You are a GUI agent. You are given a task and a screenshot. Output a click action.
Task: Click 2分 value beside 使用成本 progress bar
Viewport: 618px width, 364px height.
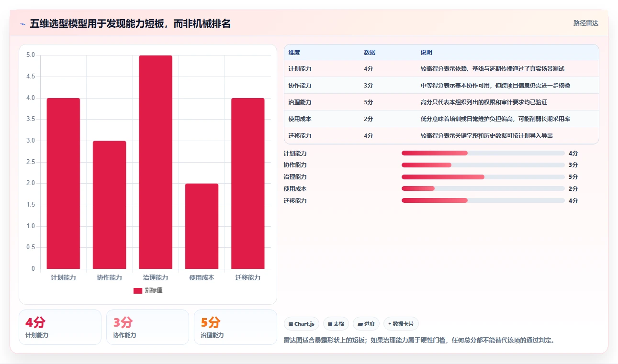(x=573, y=189)
